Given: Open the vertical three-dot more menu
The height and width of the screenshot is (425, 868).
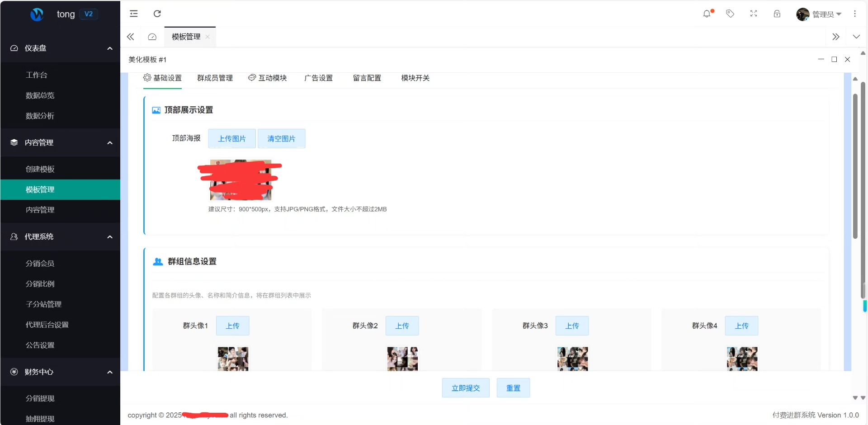Looking at the screenshot, I should 855,14.
